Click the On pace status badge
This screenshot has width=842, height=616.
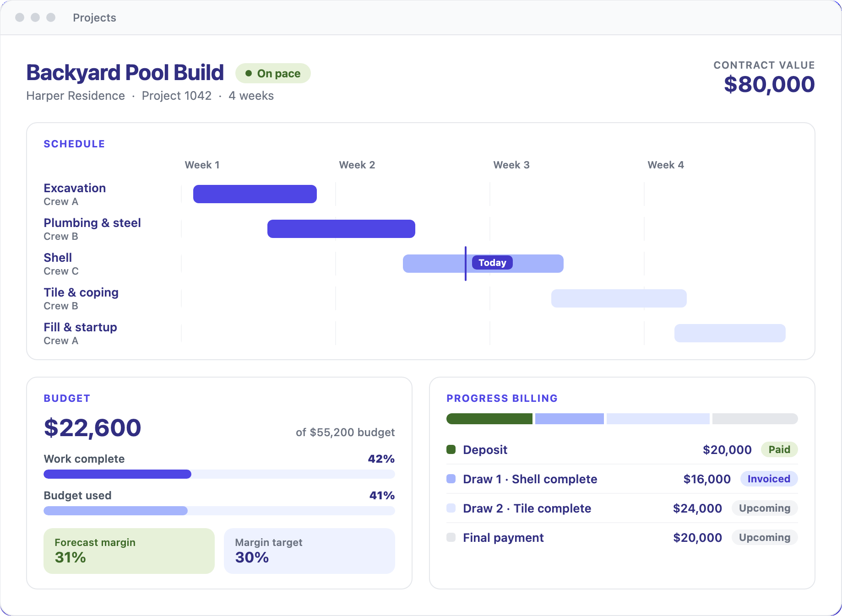(273, 73)
